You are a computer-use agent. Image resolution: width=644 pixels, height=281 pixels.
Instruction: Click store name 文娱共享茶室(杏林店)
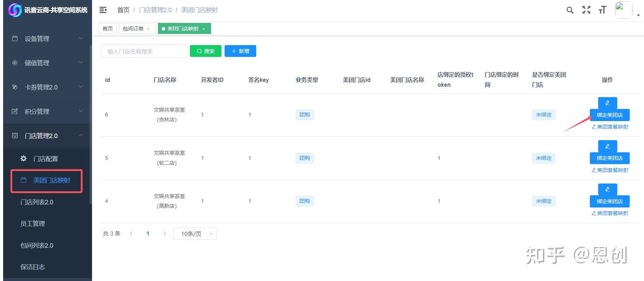[x=169, y=114]
